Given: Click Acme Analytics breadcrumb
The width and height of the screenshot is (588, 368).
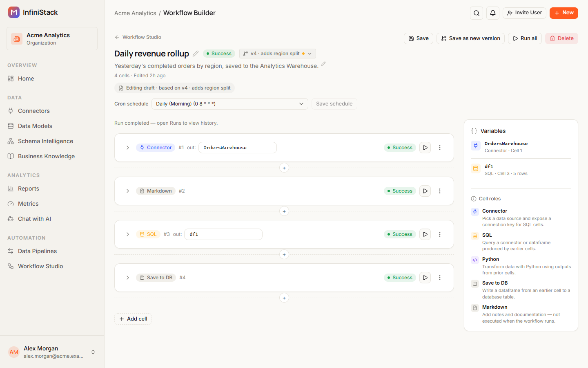Looking at the screenshot, I should tap(135, 13).
